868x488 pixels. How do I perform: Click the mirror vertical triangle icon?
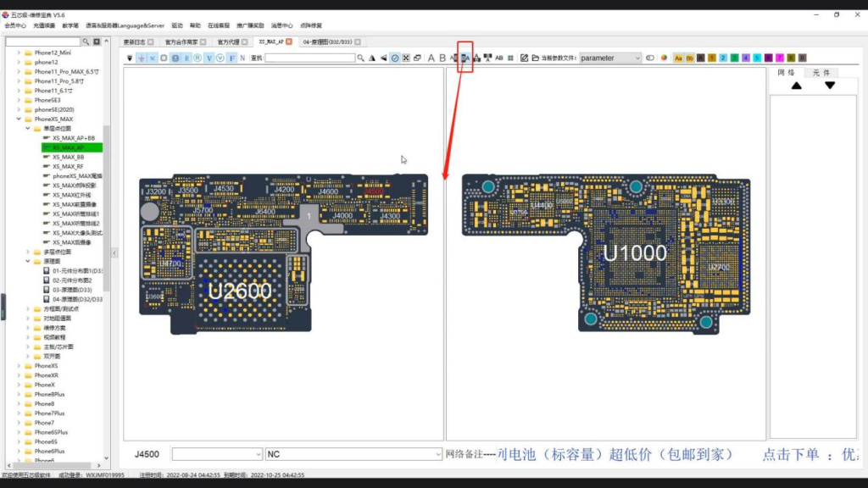[x=372, y=58]
